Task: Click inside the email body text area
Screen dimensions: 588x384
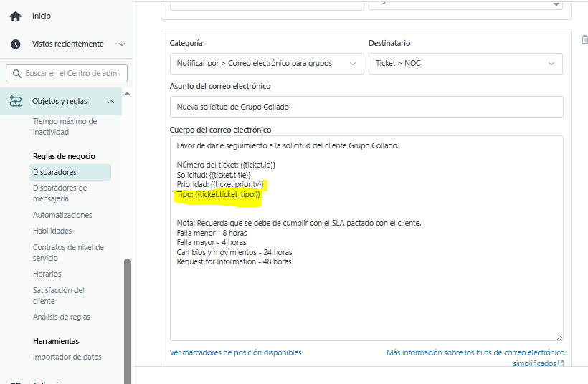Action: click(x=366, y=301)
